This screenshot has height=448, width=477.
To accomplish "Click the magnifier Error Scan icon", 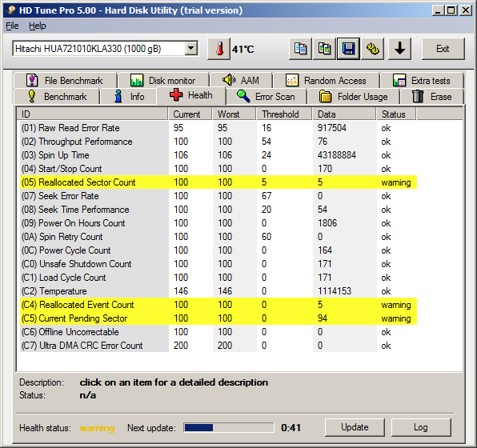I will click(243, 97).
